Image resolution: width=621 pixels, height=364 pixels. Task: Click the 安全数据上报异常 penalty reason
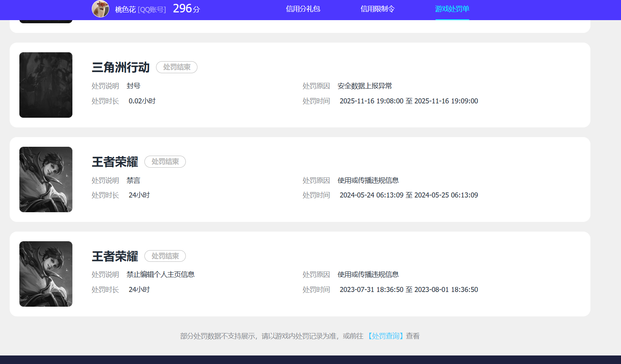(x=365, y=86)
